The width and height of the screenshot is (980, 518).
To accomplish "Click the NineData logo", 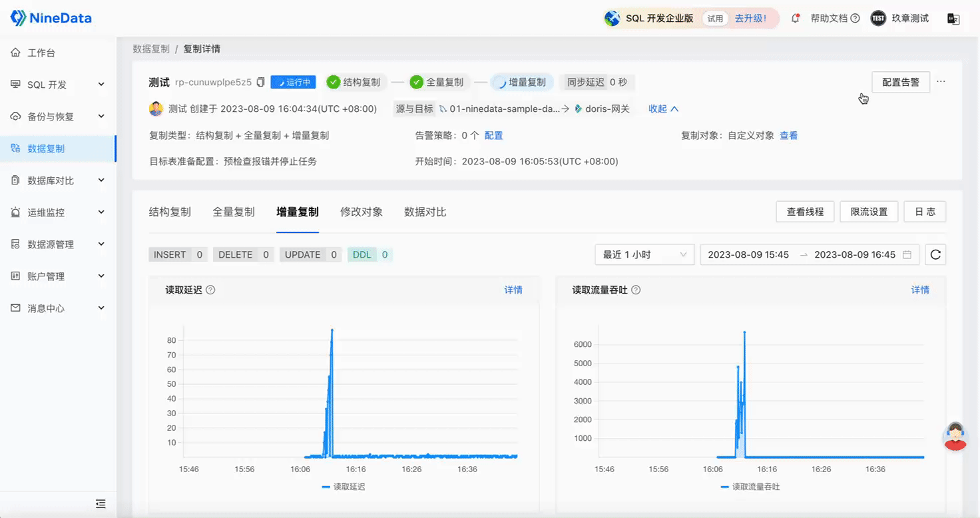I will 50,18.
